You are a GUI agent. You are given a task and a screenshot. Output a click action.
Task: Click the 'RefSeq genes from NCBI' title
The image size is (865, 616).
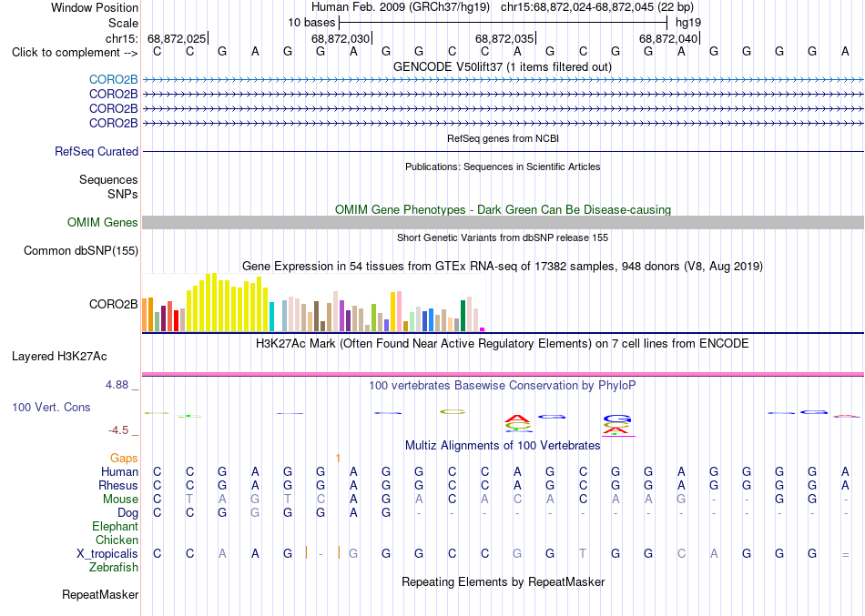[503, 138]
